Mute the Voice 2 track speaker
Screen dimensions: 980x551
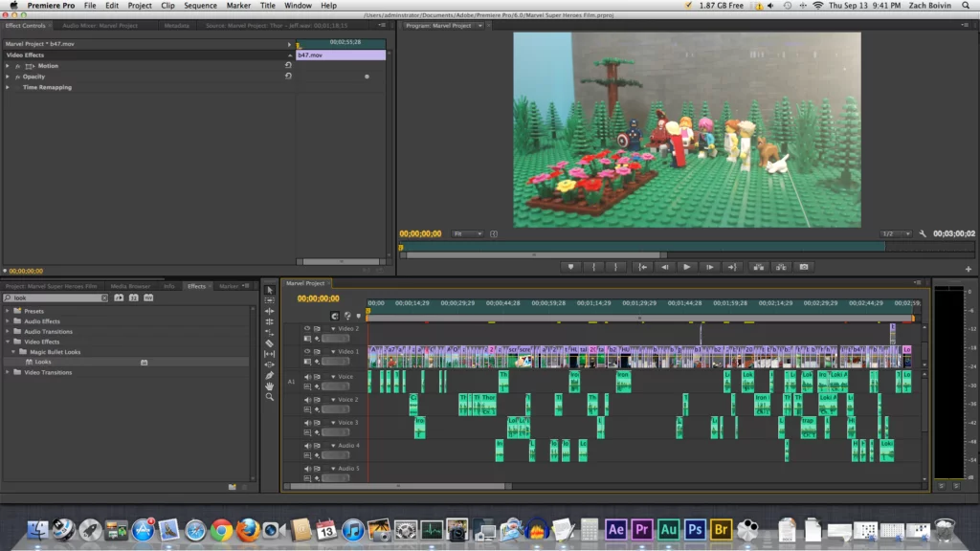(x=307, y=400)
